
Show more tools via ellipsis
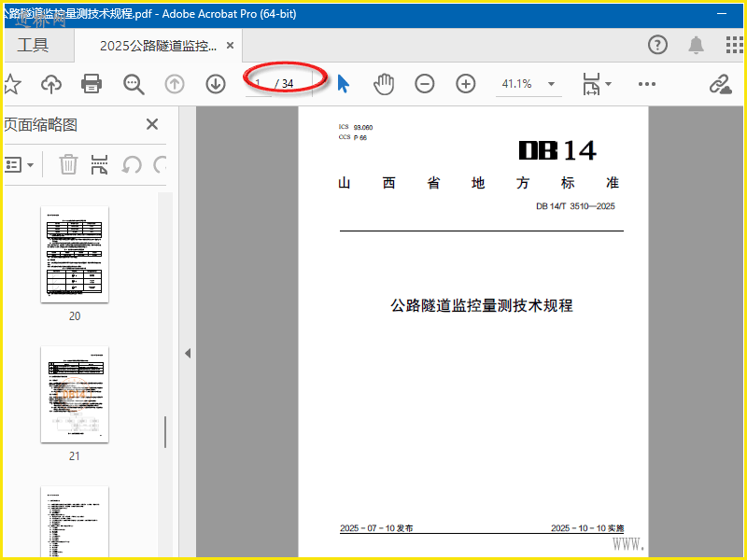[x=646, y=84]
